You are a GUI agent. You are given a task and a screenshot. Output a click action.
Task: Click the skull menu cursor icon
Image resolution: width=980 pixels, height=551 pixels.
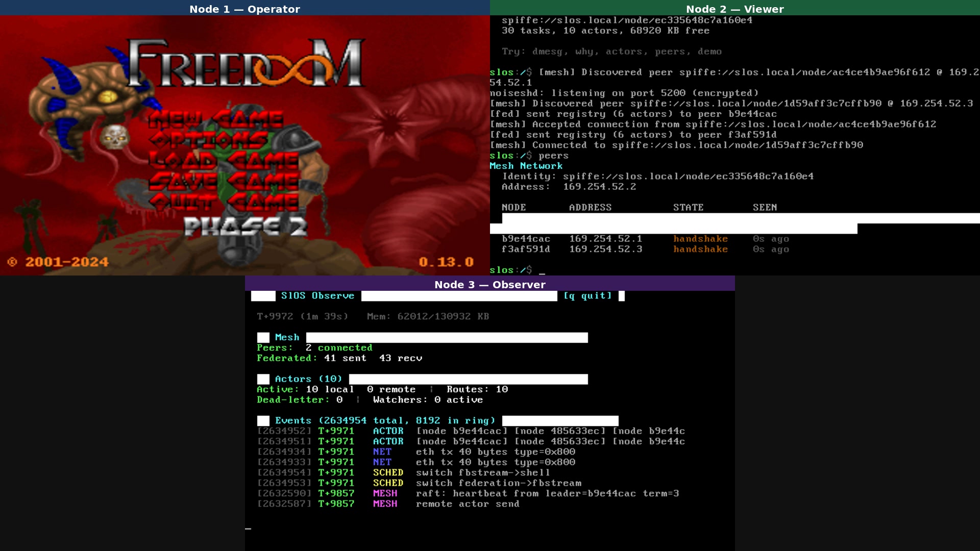pos(114,137)
